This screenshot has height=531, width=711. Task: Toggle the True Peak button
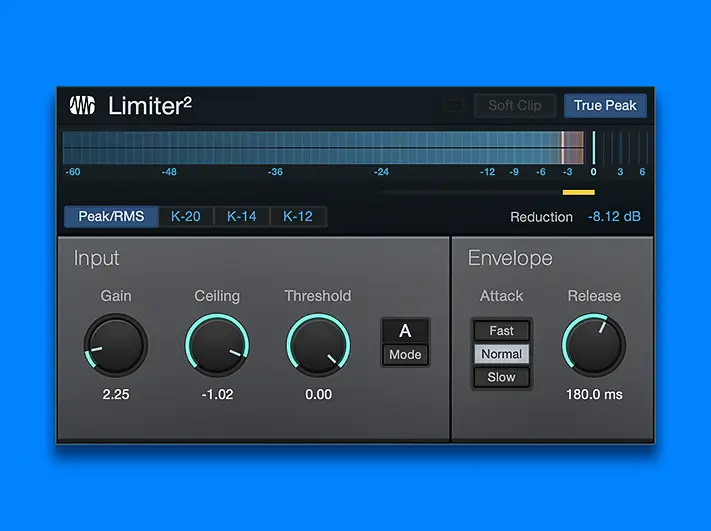[x=605, y=106]
